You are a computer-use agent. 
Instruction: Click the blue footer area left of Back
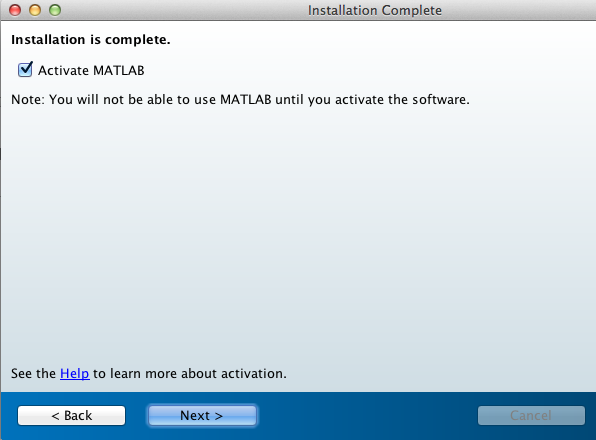(x=8, y=416)
